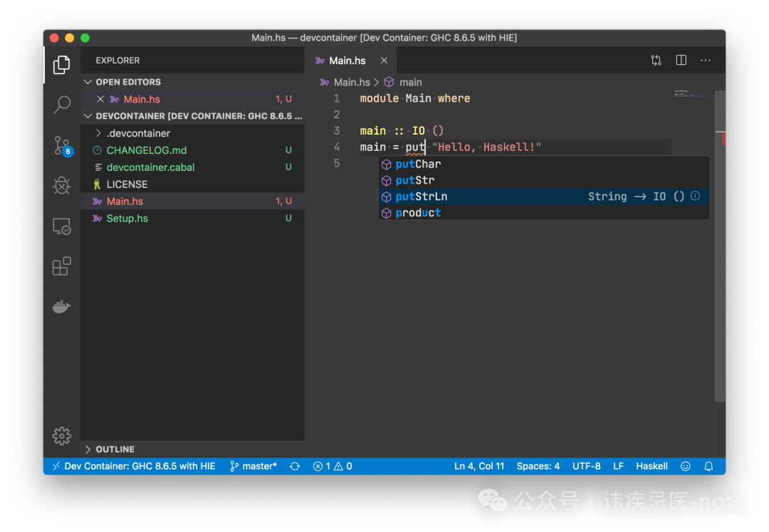Open the Remote Explorer icon
This screenshot has height=532, width=769.
click(62, 226)
